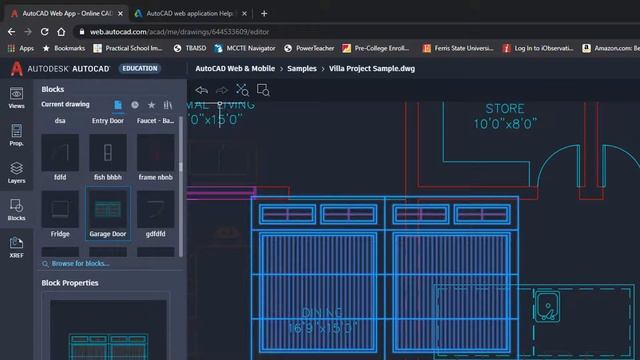Click the Autodesk AutoCAD logo
640x360 pixels.
pos(60,69)
